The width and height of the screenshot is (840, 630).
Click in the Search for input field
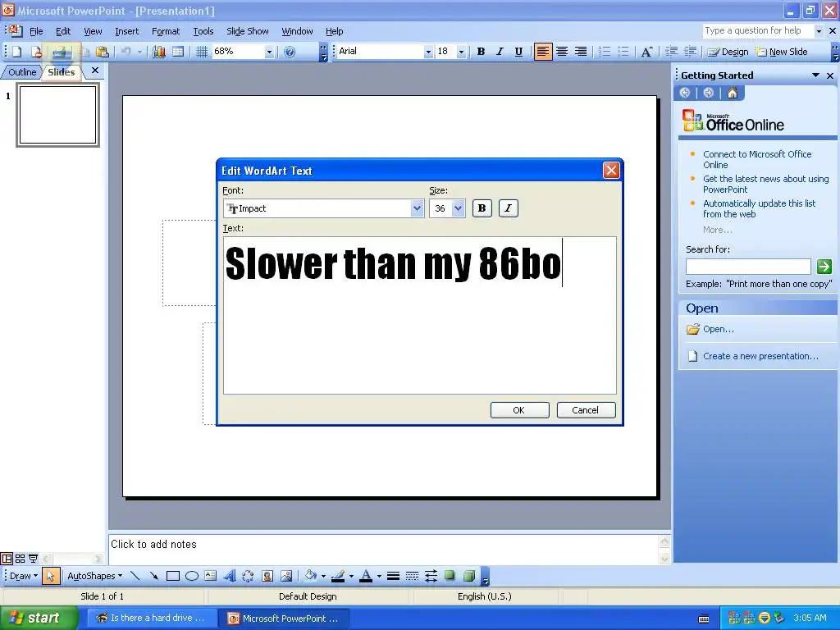[x=748, y=267]
